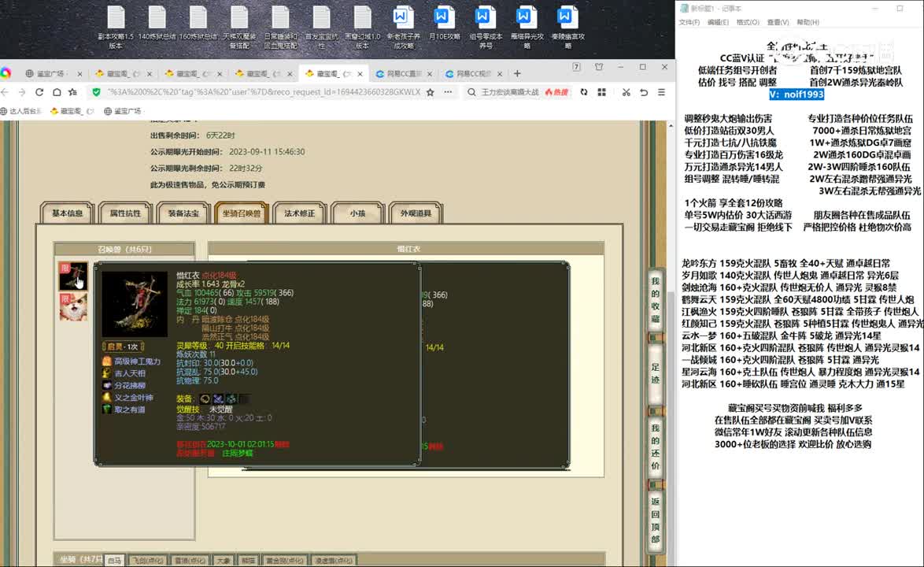Open the Notepad 格式(O) menu
The height and width of the screenshot is (567, 924).
(x=748, y=22)
